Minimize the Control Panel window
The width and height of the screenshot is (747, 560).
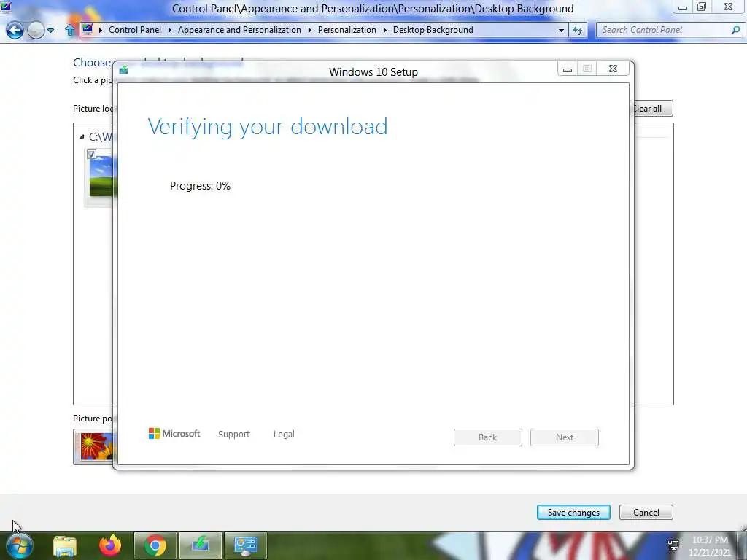click(x=683, y=7)
